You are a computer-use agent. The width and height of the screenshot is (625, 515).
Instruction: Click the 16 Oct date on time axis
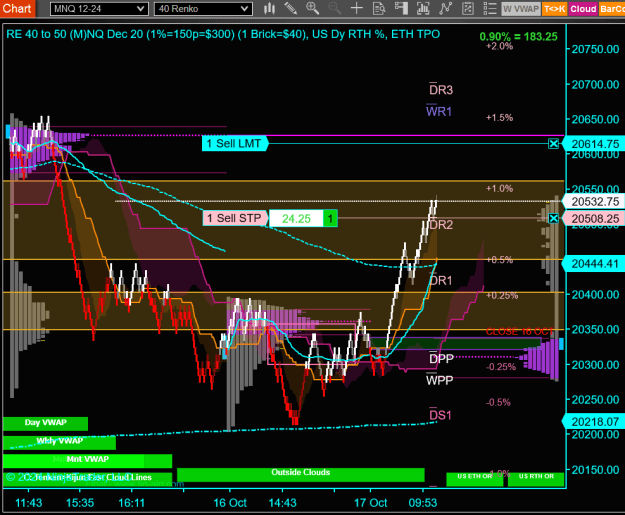tap(230, 503)
